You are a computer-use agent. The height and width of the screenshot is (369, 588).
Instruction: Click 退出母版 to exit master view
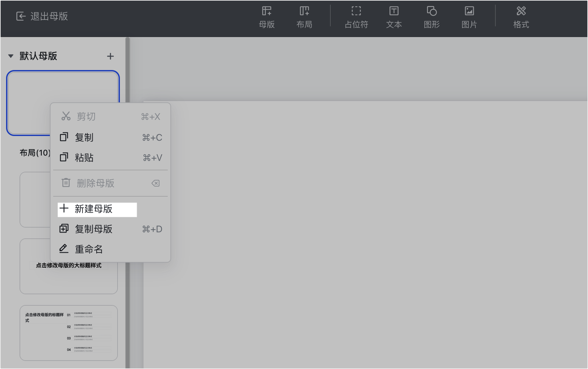click(x=42, y=16)
